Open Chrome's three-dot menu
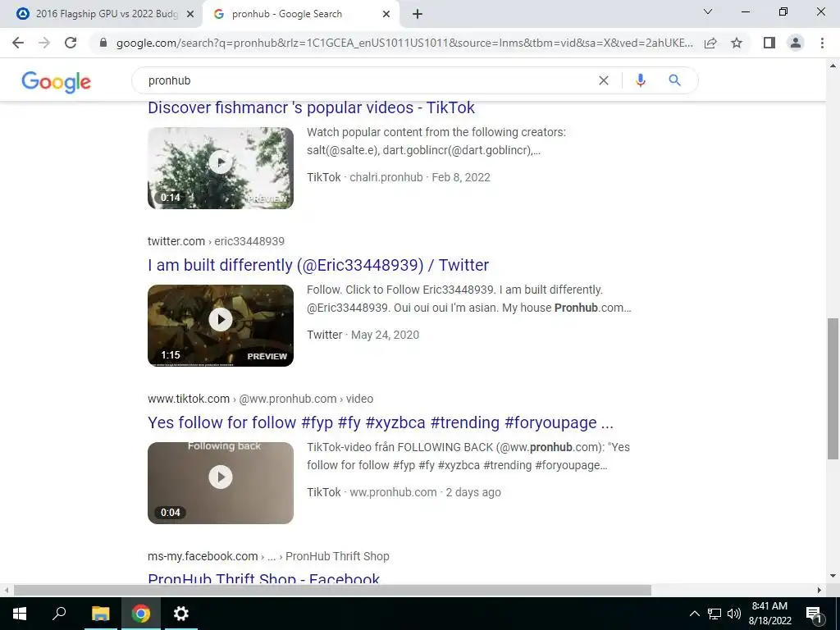Screen dimensions: 840x630 point(822,43)
